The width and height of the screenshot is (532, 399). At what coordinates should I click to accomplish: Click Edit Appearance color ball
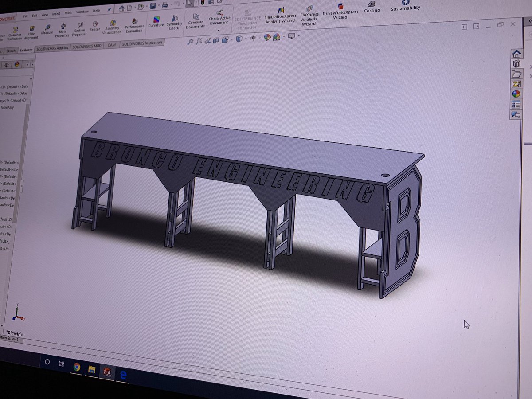(267, 38)
